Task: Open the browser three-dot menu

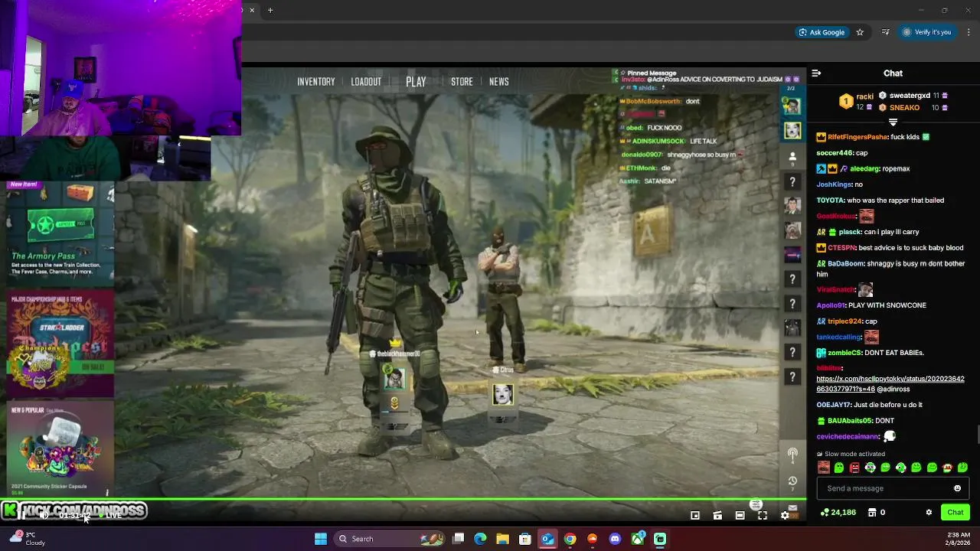Action: (969, 32)
